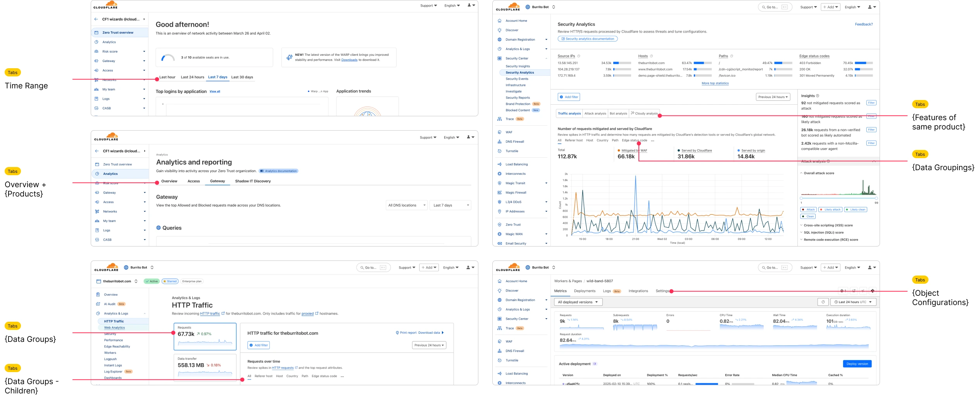Open Deployments tab in Workers & Pages
This screenshot has width=980, height=400.
coord(585,291)
